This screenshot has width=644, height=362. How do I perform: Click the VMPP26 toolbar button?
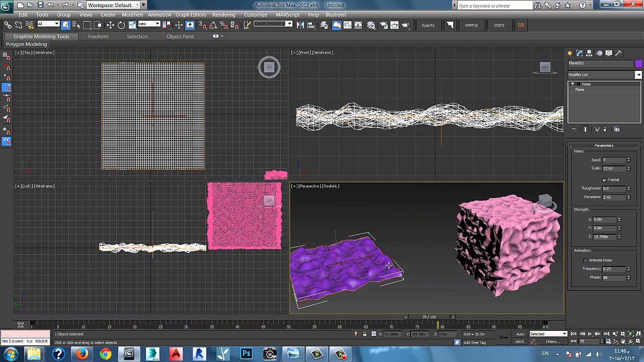(471, 25)
